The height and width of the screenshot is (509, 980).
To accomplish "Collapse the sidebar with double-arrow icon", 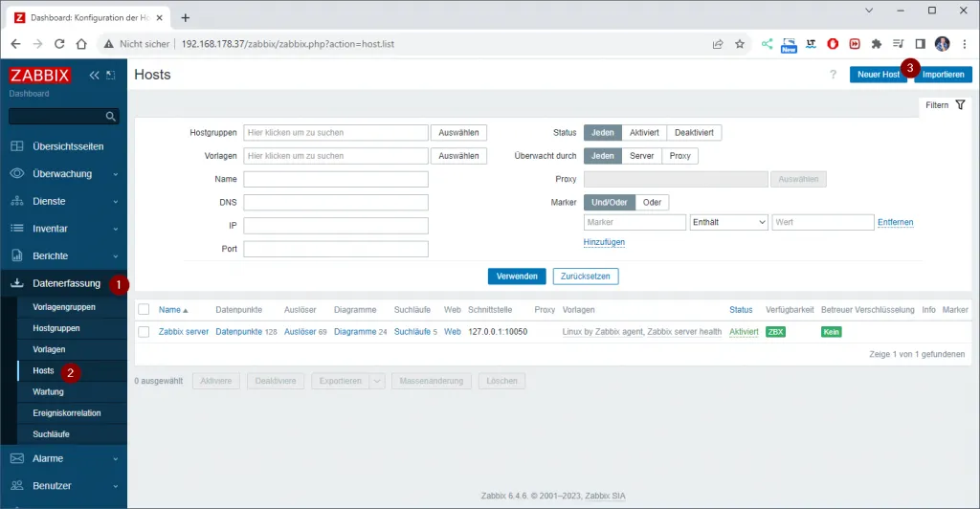I will [94, 76].
